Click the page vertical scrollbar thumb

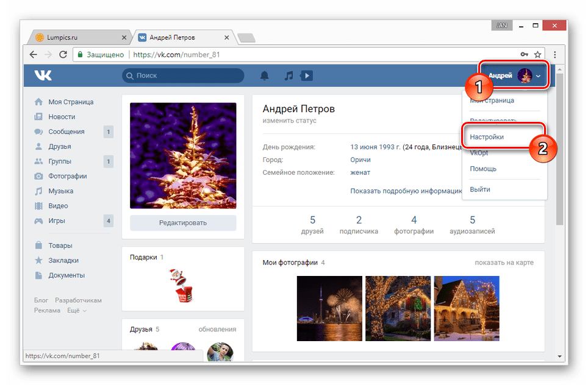559,149
